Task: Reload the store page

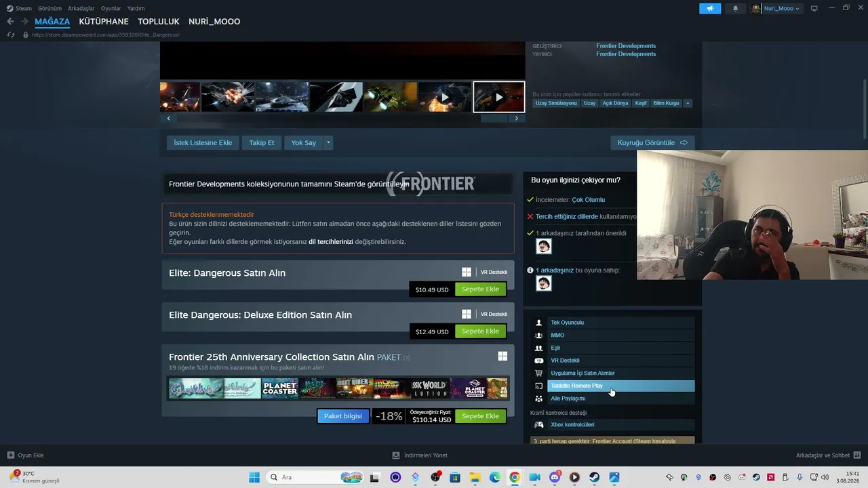Action: pyautogui.click(x=10, y=35)
